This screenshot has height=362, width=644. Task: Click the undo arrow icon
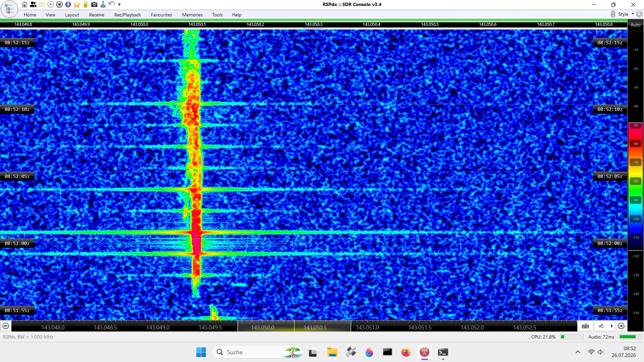(112, 4)
